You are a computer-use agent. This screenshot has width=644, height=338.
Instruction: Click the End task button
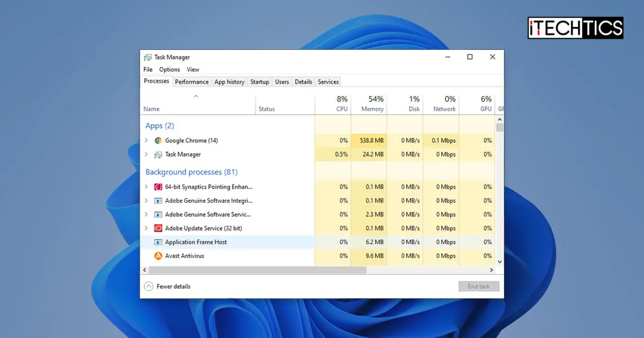[x=479, y=286]
